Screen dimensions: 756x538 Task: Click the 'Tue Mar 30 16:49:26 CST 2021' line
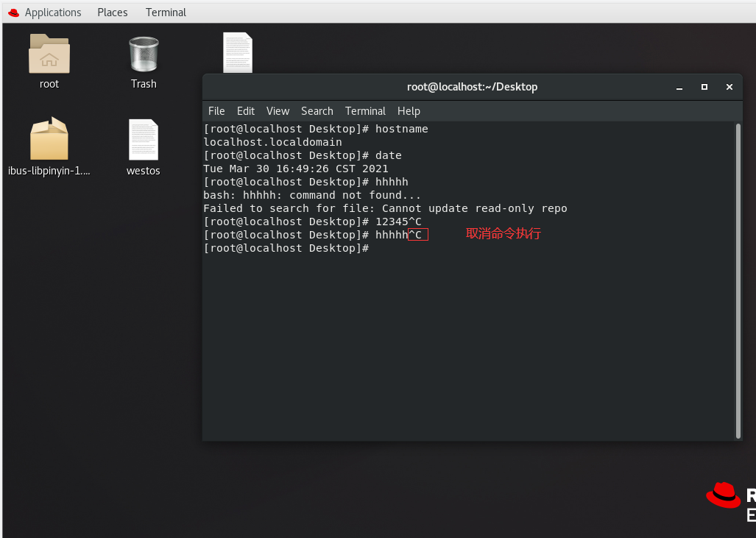(295, 169)
